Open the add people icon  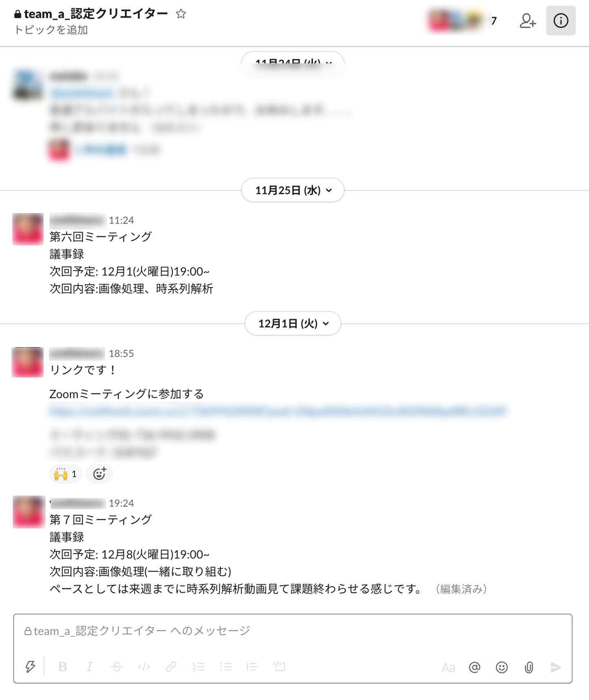[528, 20]
